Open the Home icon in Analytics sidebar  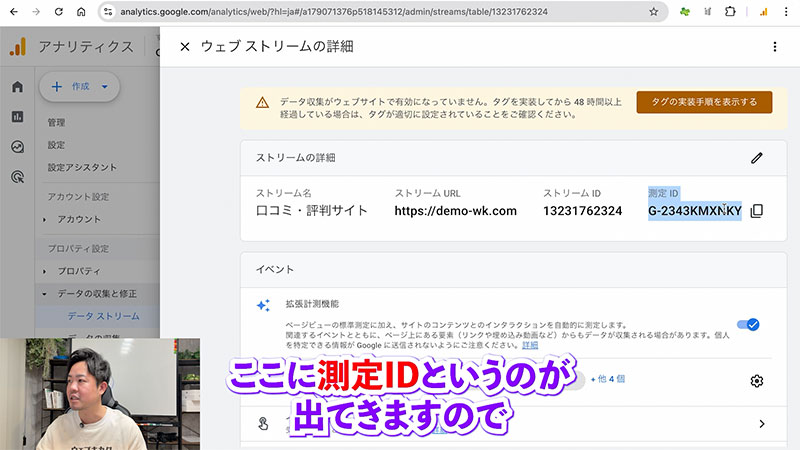pyautogui.click(x=17, y=86)
